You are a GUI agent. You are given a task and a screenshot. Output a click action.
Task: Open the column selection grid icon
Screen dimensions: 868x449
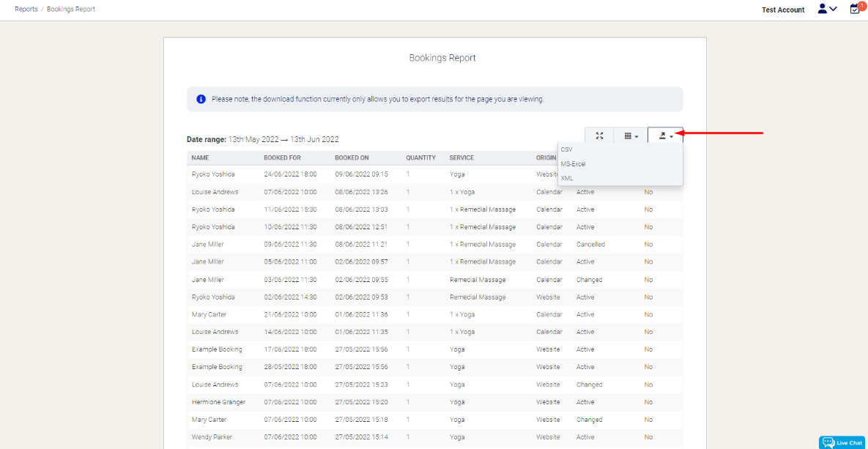(628, 136)
